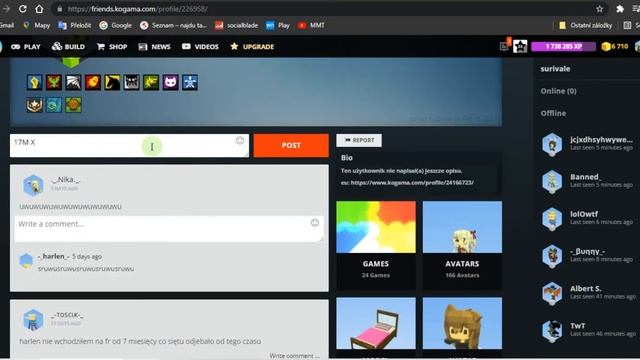This screenshot has width=640, height=360.
Task: Click the surivale username header
Action: pyautogui.click(x=555, y=69)
